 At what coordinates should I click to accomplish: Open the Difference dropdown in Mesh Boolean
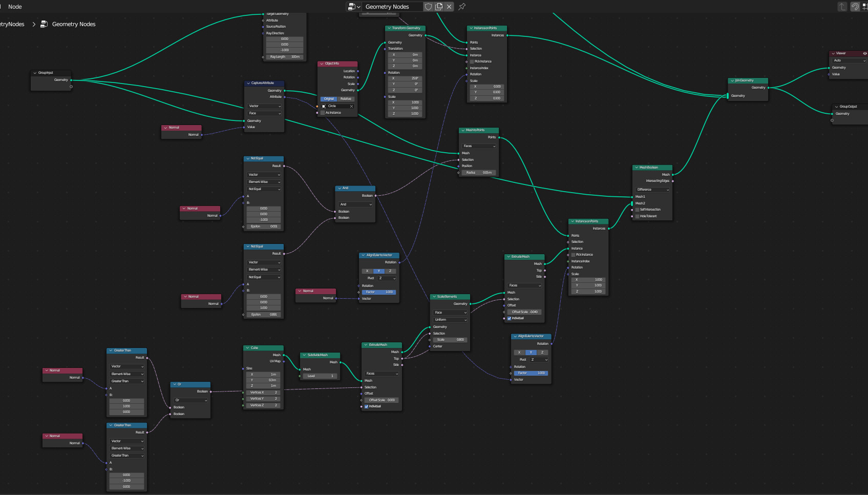(652, 190)
